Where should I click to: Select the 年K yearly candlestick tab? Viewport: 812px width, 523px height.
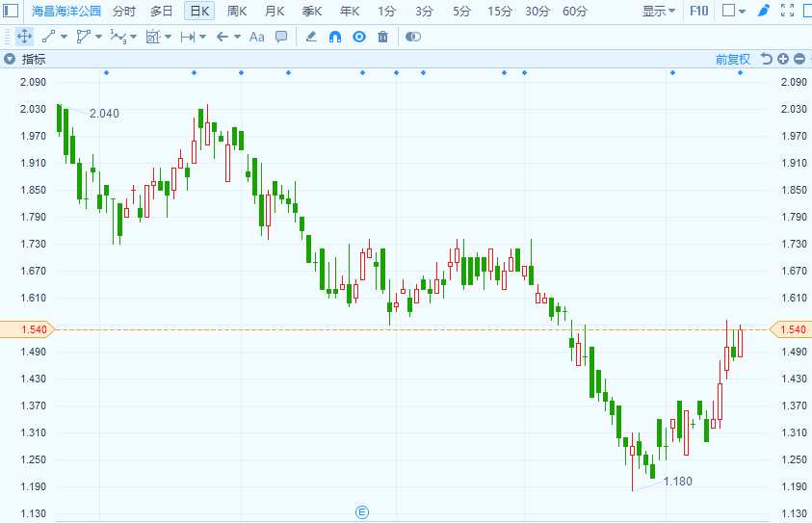350,11
